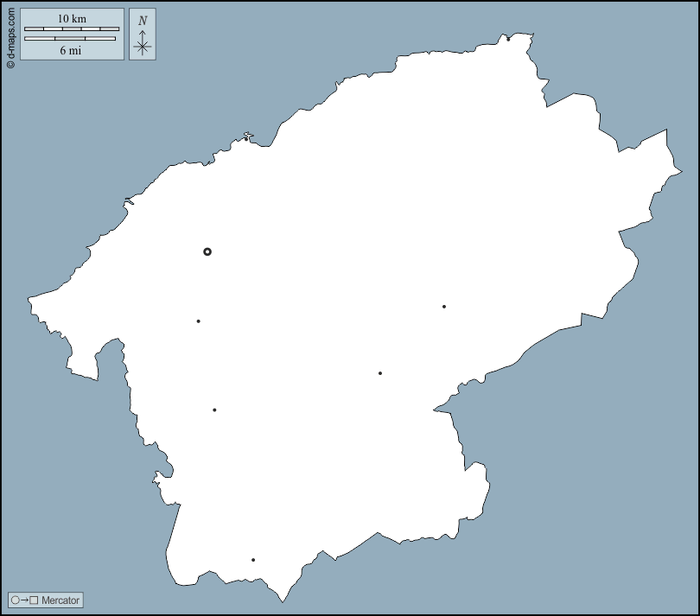The width and height of the screenshot is (700, 616).
Task: Select the northernmost city dot on the coast
Action: [x=508, y=39]
